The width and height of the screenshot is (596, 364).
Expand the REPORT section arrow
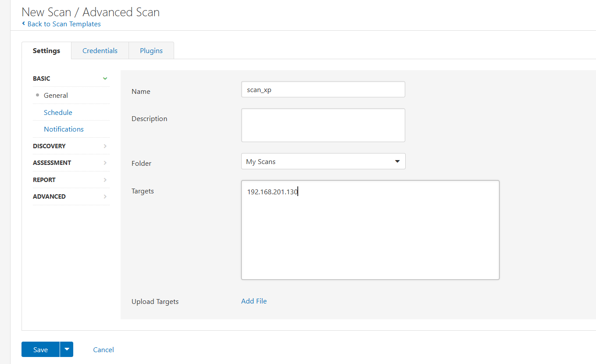tap(105, 180)
